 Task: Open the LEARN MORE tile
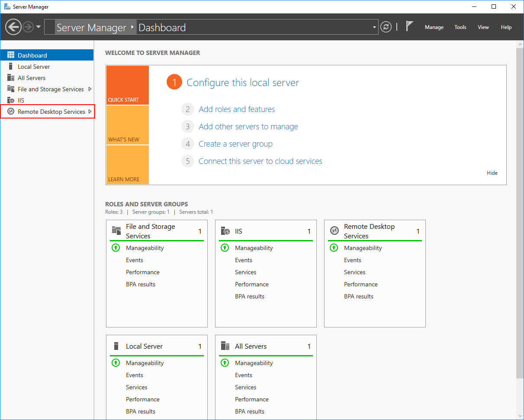(127, 165)
